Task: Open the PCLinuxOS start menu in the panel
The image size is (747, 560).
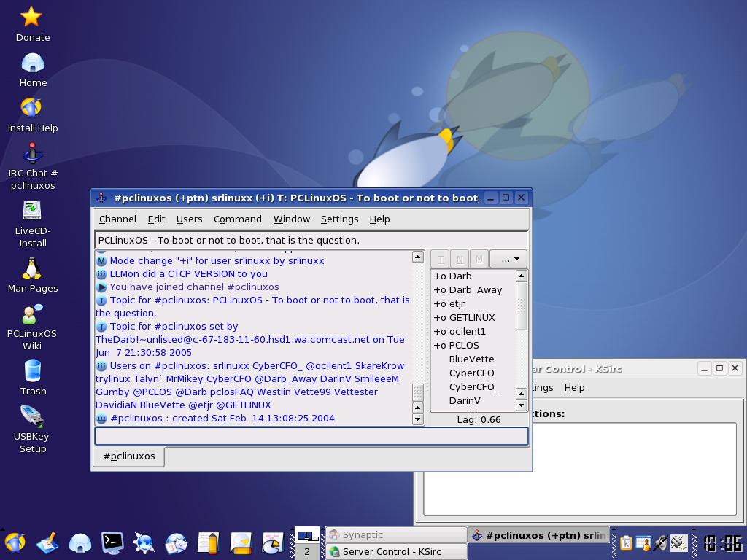Action: [15, 542]
